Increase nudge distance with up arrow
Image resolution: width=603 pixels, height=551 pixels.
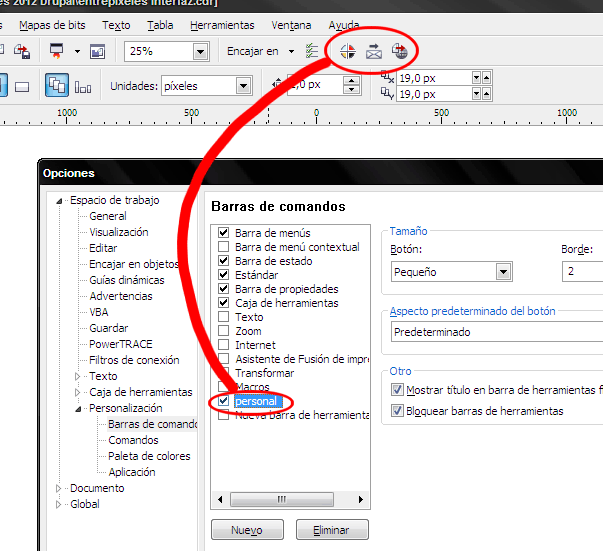point(351,81)
